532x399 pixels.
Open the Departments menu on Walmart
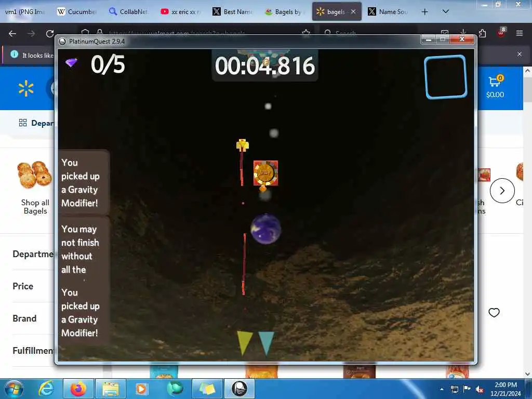pos(36,123)
